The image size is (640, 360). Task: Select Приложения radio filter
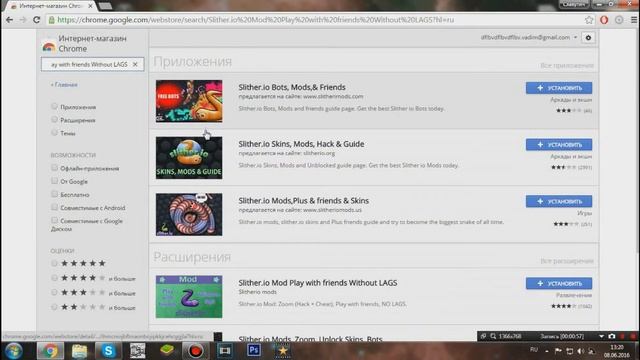[x=54, y=107]
